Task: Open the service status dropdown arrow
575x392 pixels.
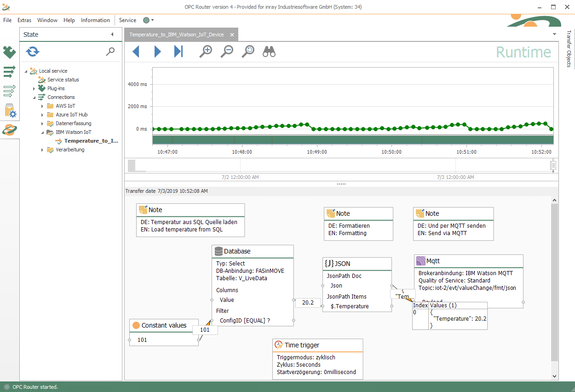Action: 152,20
